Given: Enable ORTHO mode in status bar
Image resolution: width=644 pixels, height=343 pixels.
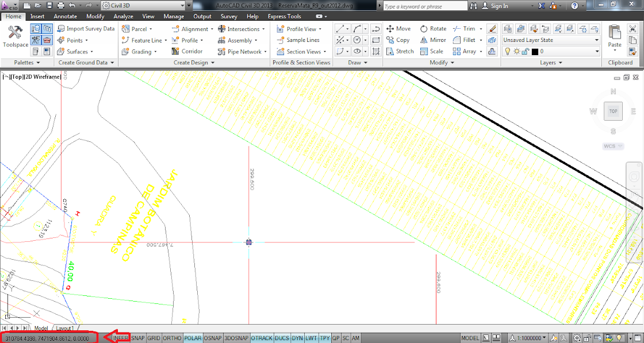Looking at the screenshot, I should tap(172, 338).
